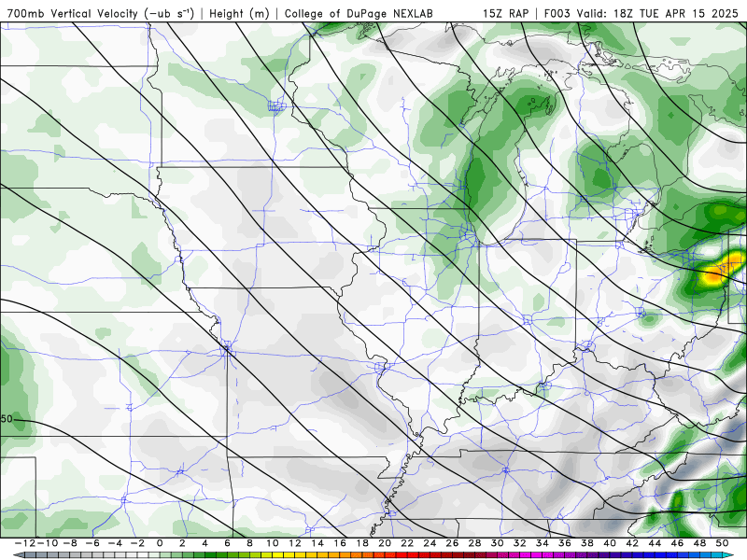This screenshot has width=747, height=560.
Task: Click the "16" color scale label
Action: [x=340, y=543]
